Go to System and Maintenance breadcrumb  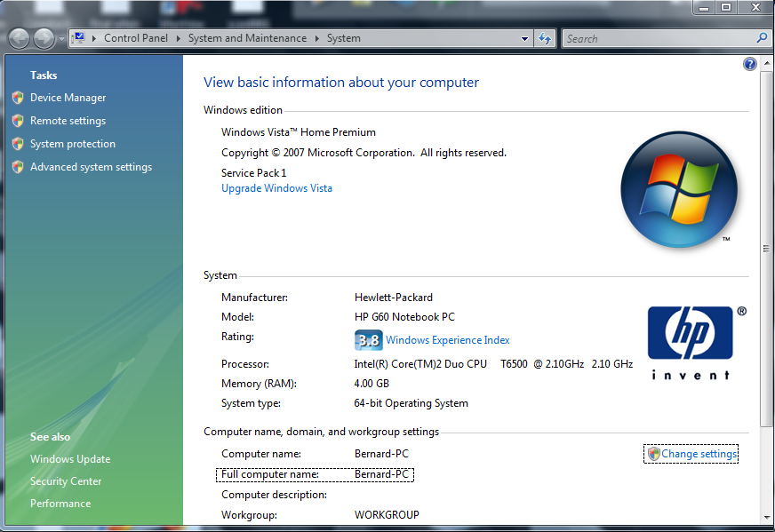pyautogui.click(x=247, y=38)
